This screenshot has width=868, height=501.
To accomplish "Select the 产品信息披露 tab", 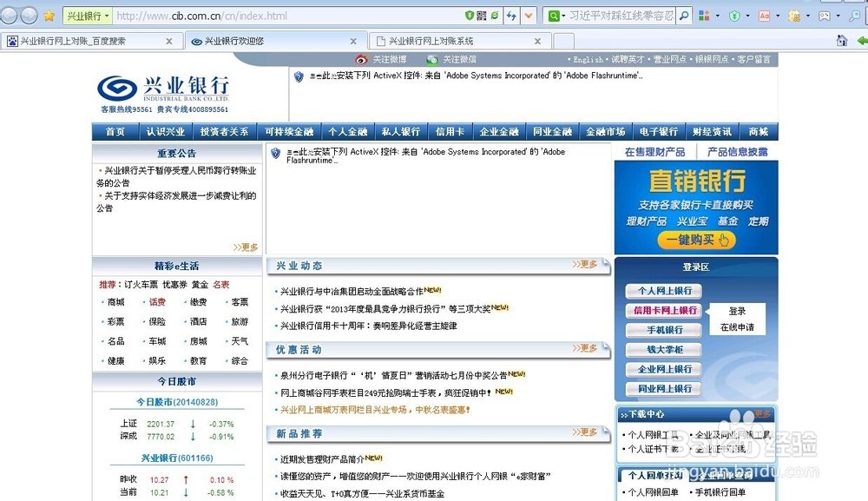I will [x=737, y=152].
